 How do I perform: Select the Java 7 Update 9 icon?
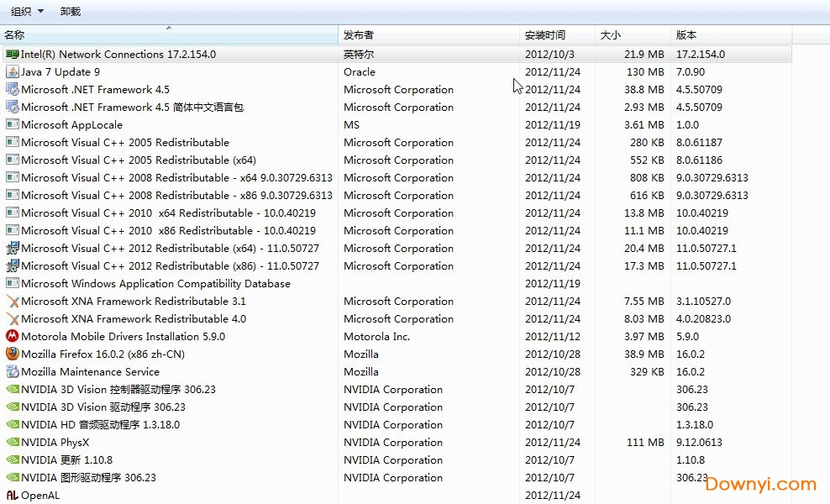pyautogui.click(x=13, y=71)
